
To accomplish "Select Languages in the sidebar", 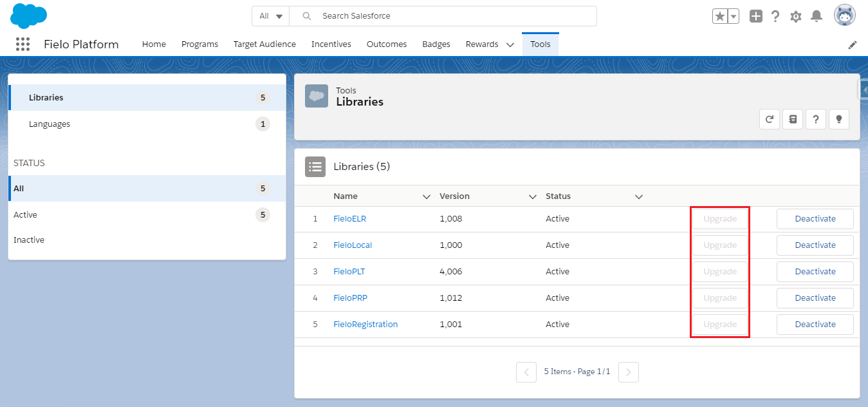I will pos(147,124).
